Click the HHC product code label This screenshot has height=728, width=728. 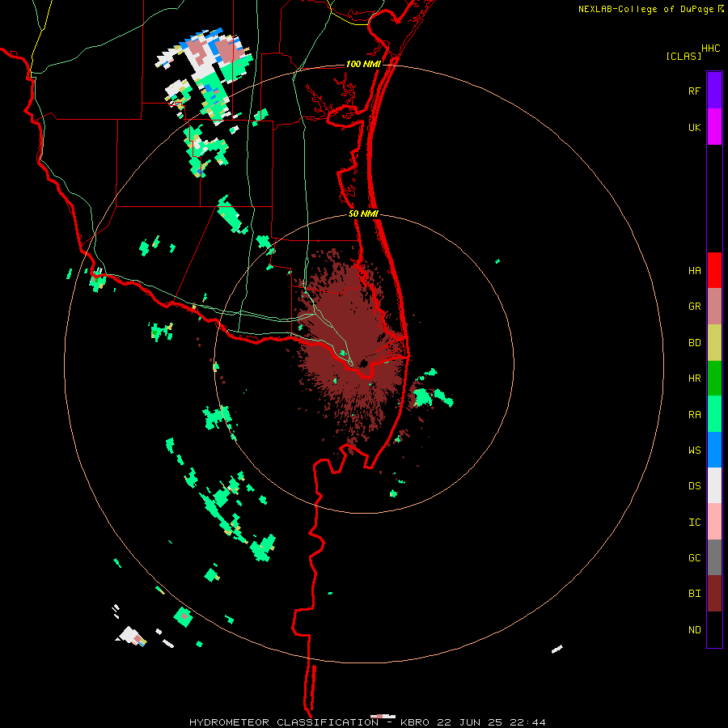click(x=710, y=49)
